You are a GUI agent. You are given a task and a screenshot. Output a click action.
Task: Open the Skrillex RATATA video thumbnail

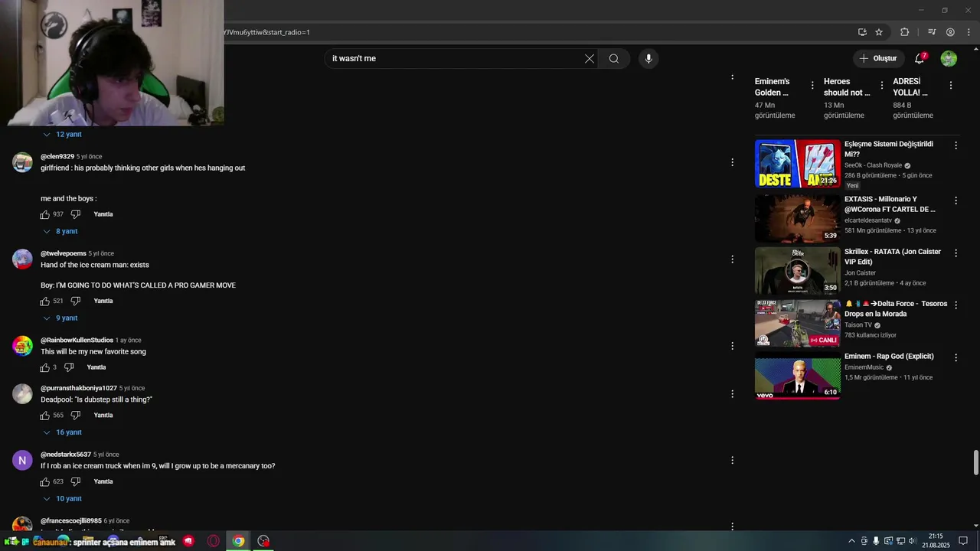797,270
